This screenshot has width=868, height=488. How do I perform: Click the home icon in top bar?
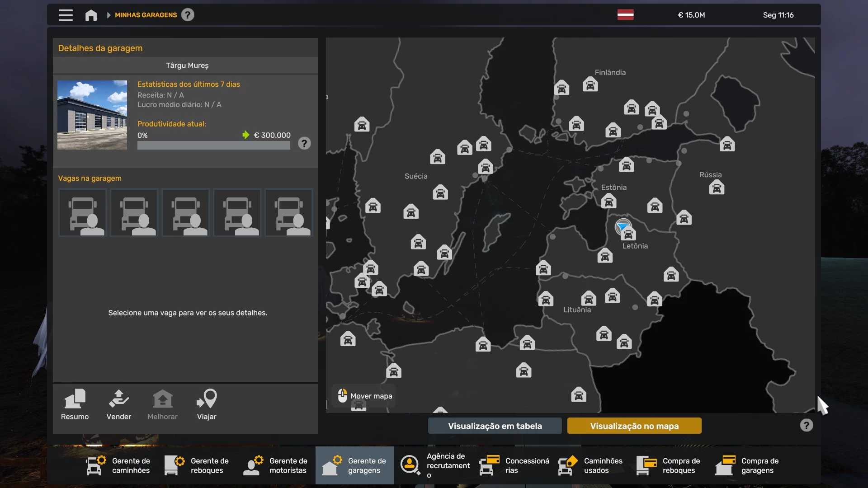[x=91, y=15]
